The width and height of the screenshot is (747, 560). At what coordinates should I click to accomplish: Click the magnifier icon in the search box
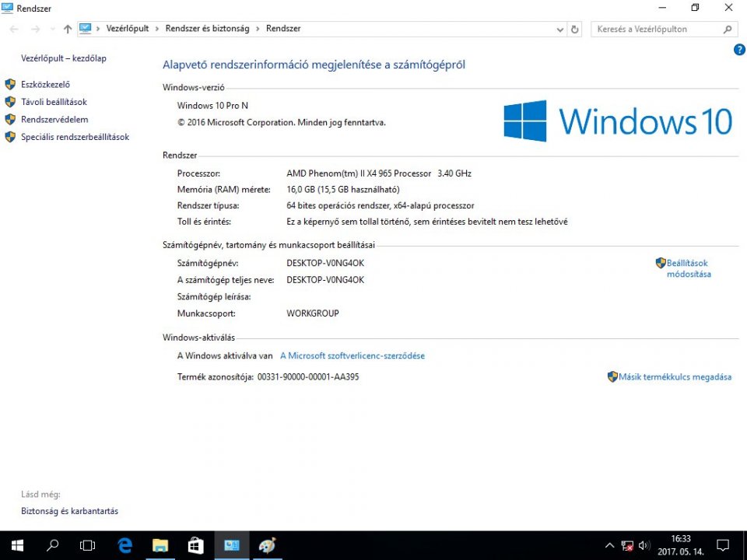(x=728, y=30)
